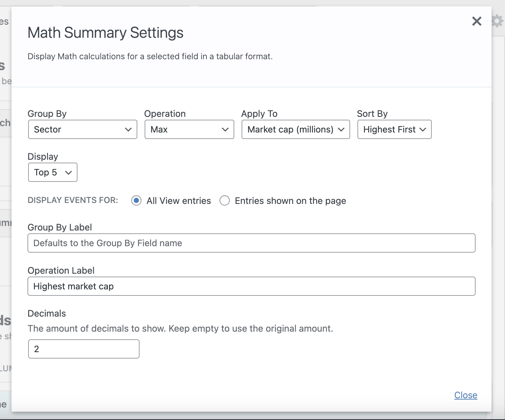Click the chevron arrow in the Sector dropdown

point(128,130)
